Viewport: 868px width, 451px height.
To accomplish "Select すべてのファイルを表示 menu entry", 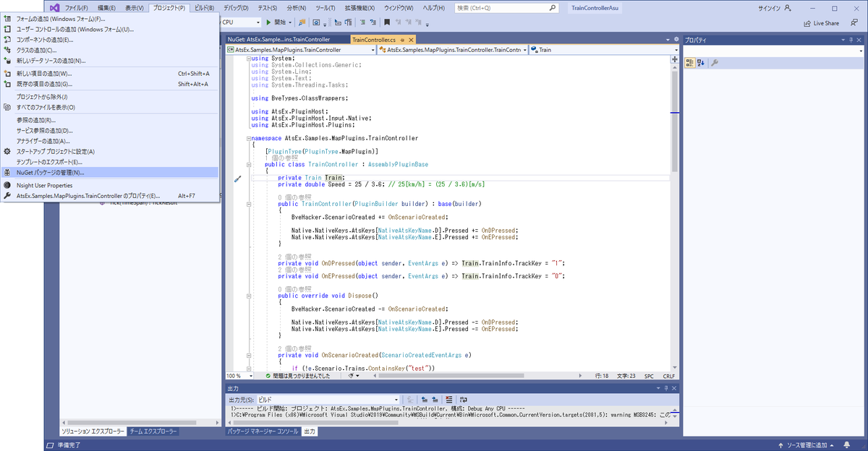I will pos(110,107).
